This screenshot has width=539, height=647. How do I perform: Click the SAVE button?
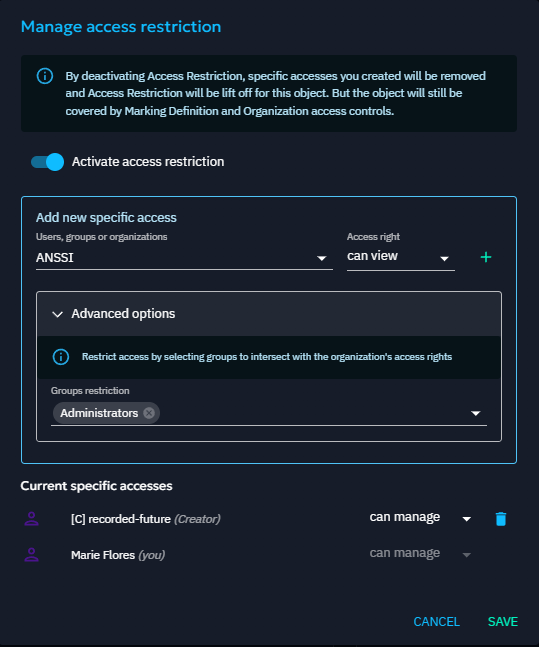coord(503,621)
